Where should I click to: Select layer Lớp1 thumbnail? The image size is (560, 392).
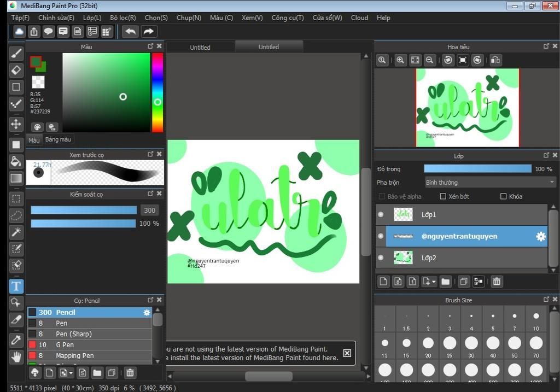tap(403, 214)
